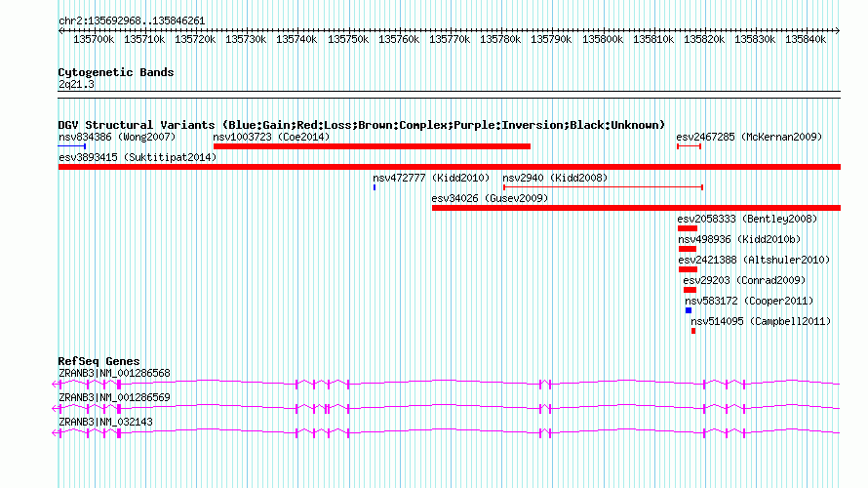Click the ZRANB3|NM_032143 transcript label

tap(105, 422)
